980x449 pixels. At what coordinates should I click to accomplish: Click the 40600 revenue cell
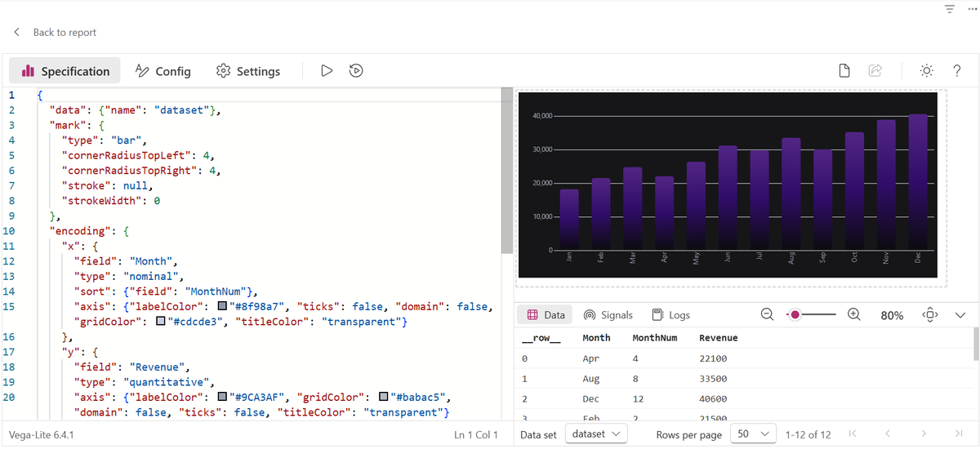pos(713,399)
